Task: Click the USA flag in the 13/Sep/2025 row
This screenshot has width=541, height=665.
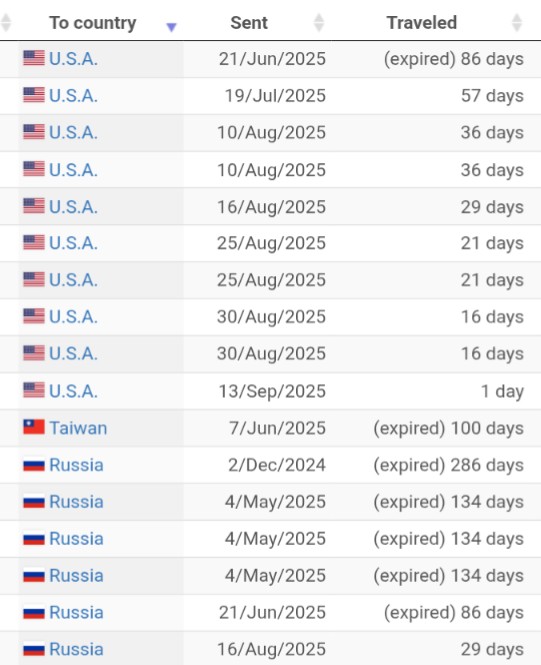Action: coord(34,390)
